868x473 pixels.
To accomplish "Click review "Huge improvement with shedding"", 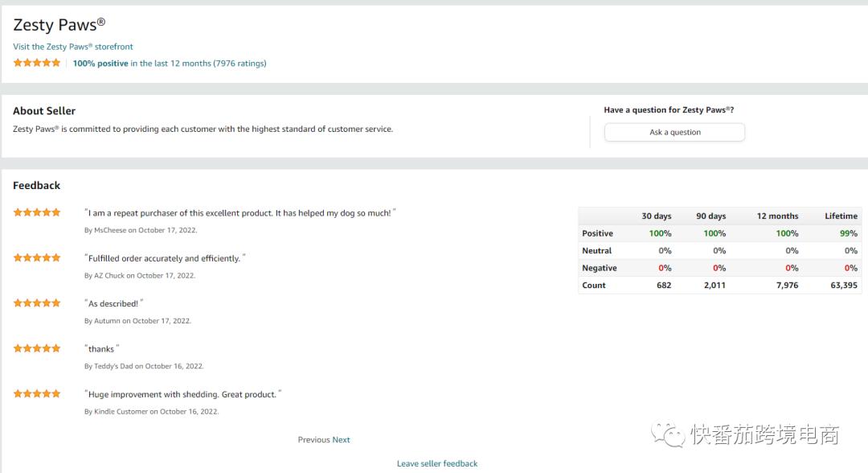I will 182,394.
